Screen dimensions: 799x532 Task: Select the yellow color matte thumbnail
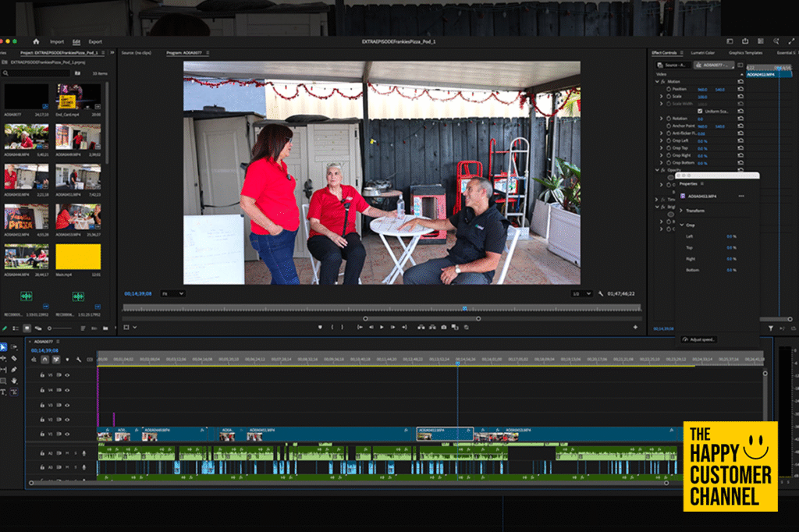78,257
